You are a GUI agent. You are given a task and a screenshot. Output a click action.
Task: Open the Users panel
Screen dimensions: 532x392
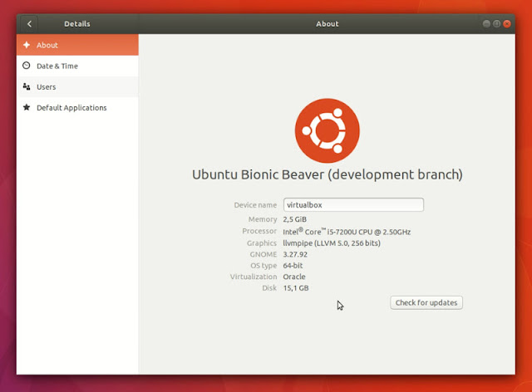77,87
